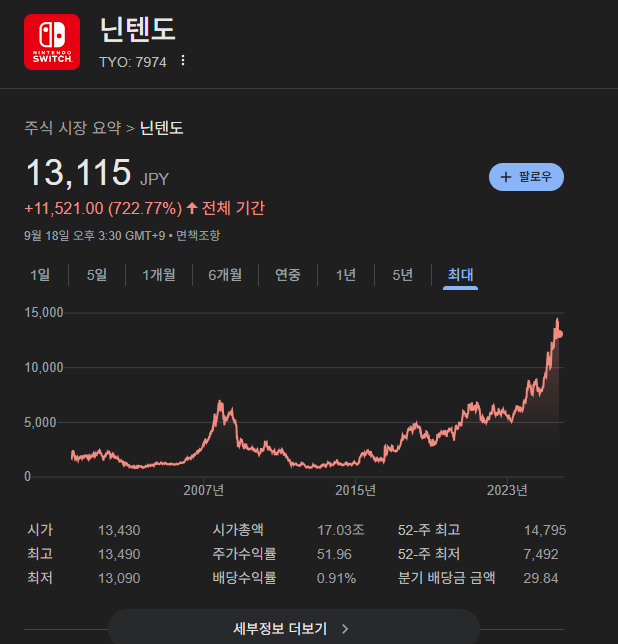Choose the 1년 range tab
The image size is (618, 644).
346,275
